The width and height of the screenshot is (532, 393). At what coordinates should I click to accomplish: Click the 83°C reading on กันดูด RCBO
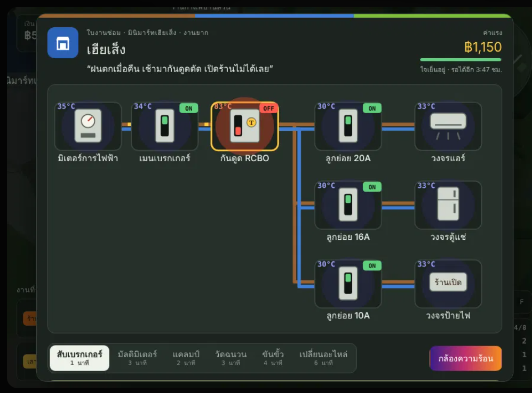[x=223, y=106]
